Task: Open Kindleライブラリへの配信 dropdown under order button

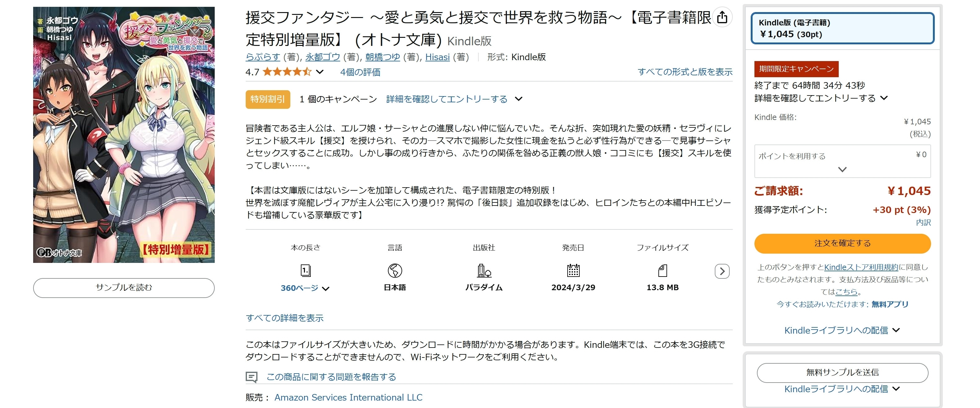Action: [x=842, y=330]
